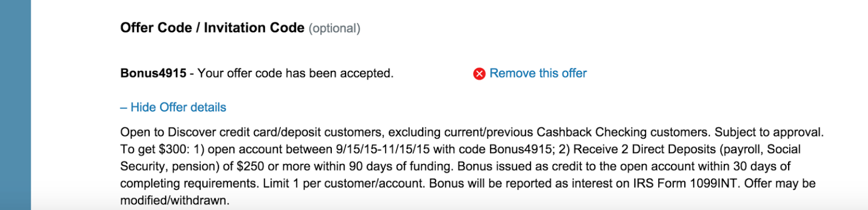The height and width of the screenshot is (210, 868).
Task: Click the blue vertical sidebar strip
Action: (x=15, y=105)
